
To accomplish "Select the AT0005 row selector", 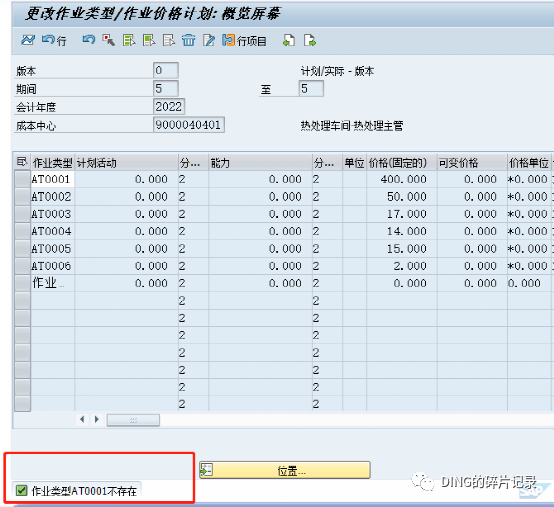I will (x=23, y=248).
